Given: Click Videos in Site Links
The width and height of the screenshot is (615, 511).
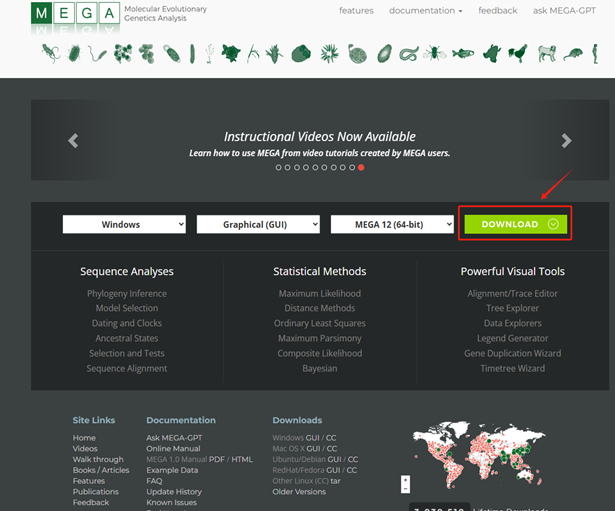Looking at the screenshot, I should (x=85, y=448).
